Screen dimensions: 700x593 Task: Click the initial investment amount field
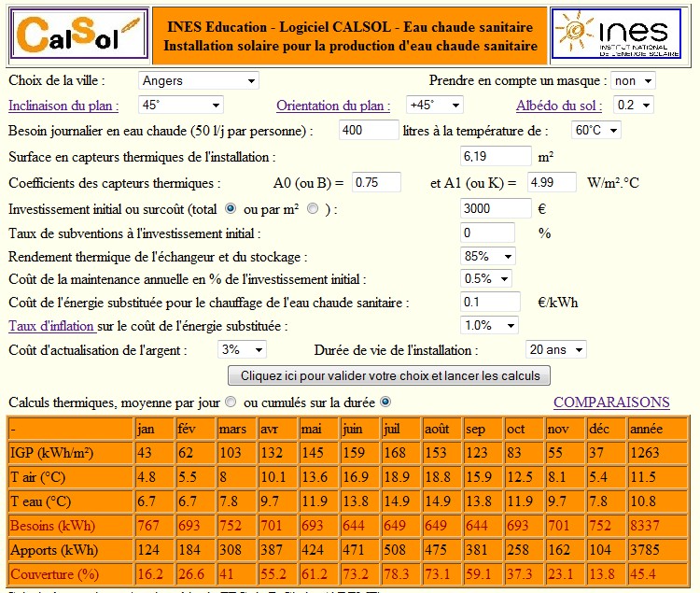pyautogui.click(x=496, y=208)
